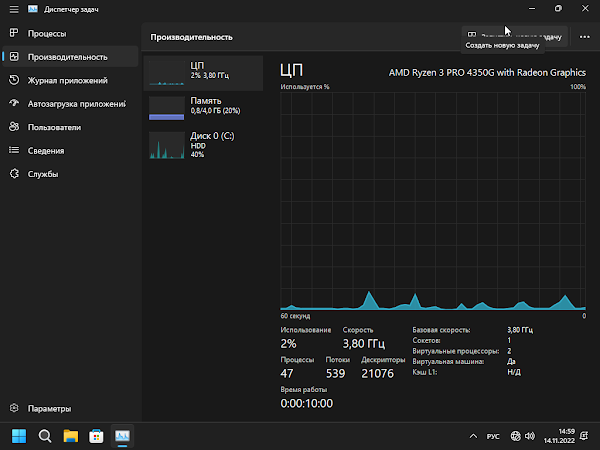The width and height of the screenshot is (600, 450).
Task: Click the Базовая скорость label
Action: [441, 330]
